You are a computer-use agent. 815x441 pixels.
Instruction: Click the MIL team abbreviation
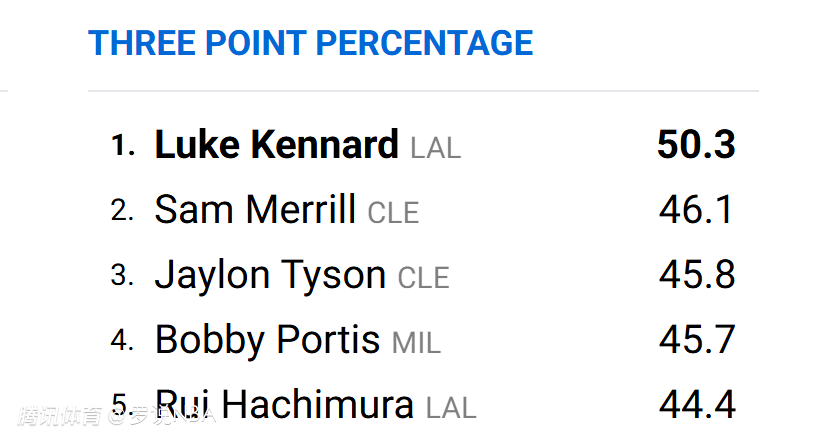(416, 343)
